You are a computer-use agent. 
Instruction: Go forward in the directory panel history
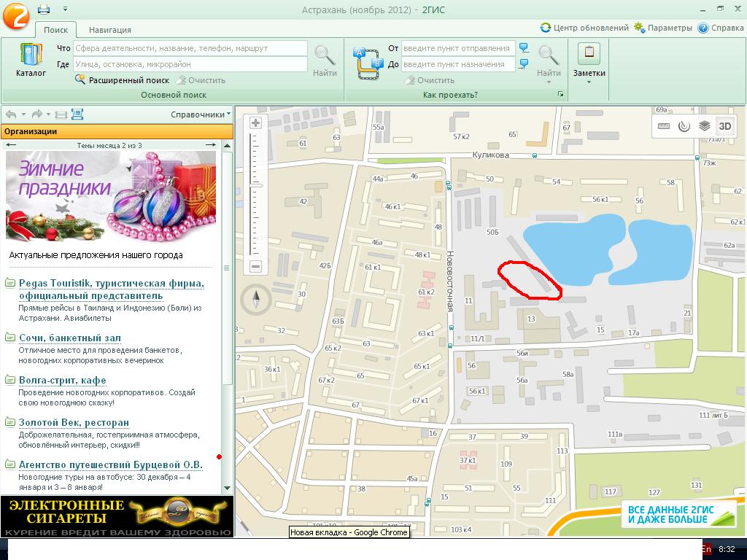(36, 114)
